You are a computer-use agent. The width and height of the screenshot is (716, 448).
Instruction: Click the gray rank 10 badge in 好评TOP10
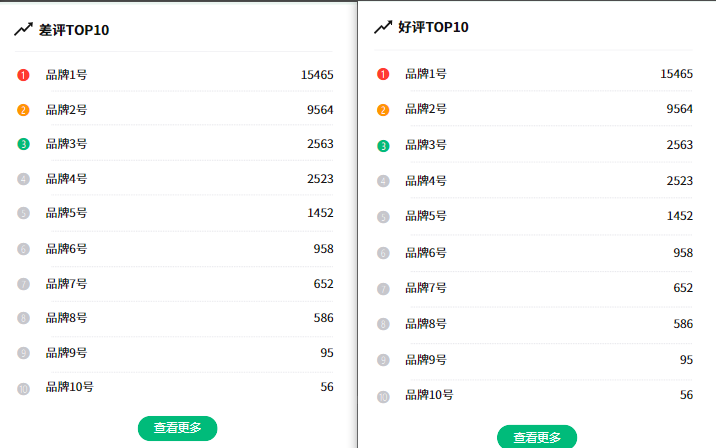coord(383,396)
